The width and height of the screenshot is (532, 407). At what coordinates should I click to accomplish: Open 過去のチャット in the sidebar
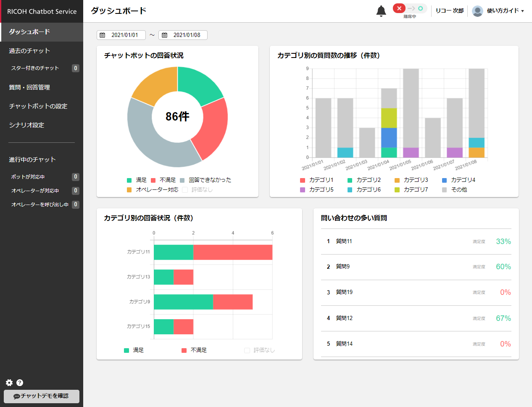click(29, 51)
